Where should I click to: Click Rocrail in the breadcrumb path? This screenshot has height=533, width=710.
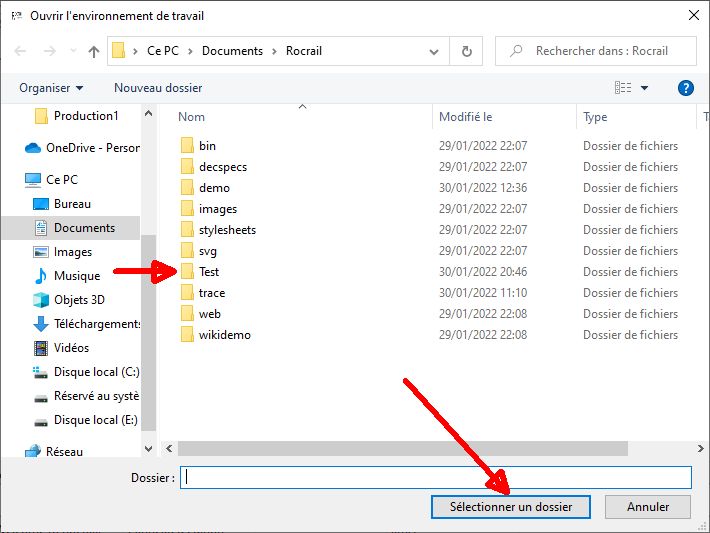pyautogui.click(x=304, y=51)
